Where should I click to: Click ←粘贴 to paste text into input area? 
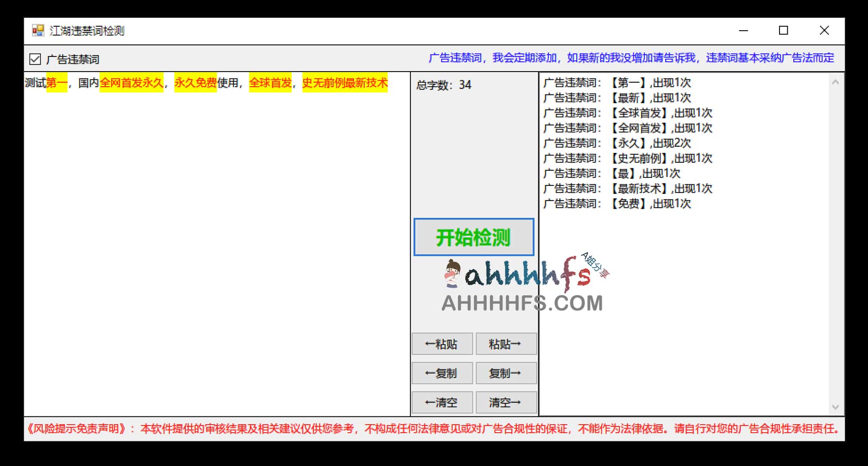(x=442, y=343)
